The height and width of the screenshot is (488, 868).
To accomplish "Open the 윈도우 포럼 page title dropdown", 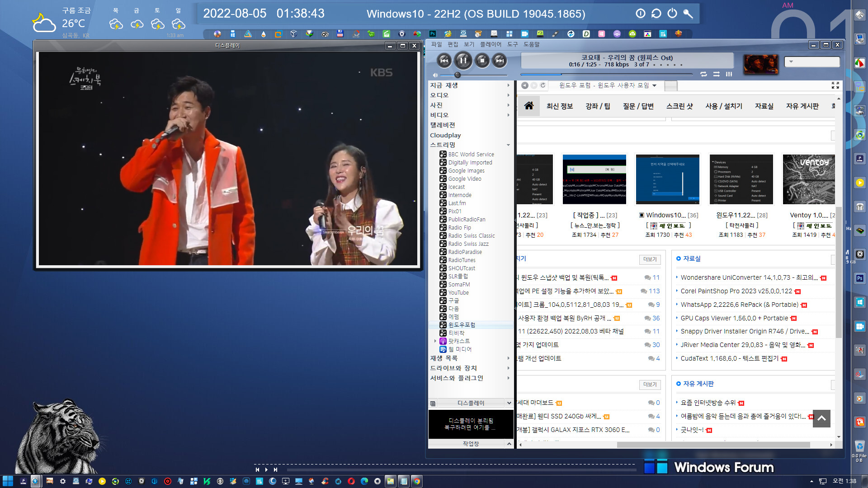I will click(654, 85).
